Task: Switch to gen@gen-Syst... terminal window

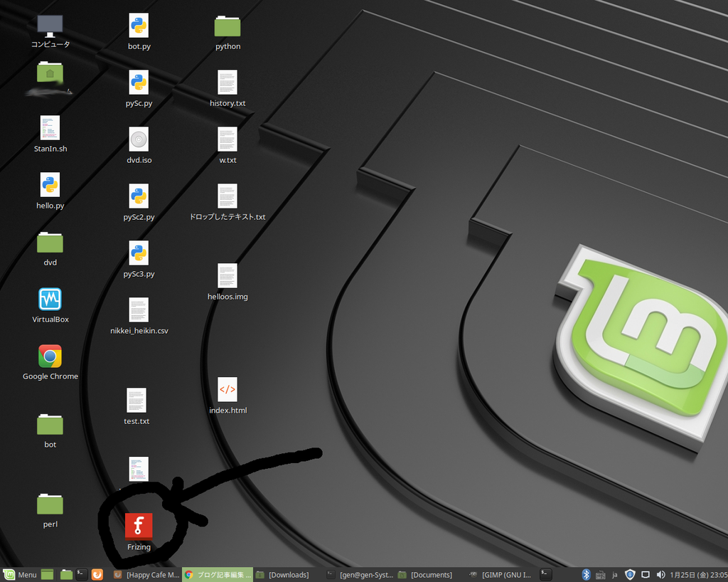Action: point(360,575)
